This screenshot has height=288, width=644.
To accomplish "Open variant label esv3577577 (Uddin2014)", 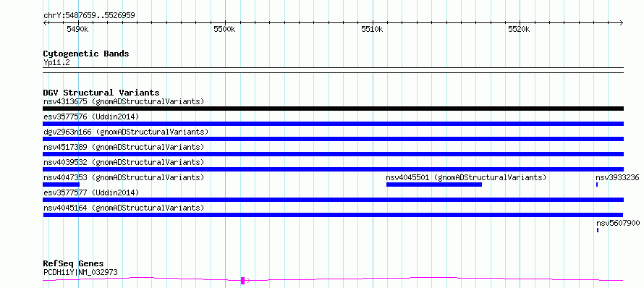I will pyautogui.click(x=91, y=192).
